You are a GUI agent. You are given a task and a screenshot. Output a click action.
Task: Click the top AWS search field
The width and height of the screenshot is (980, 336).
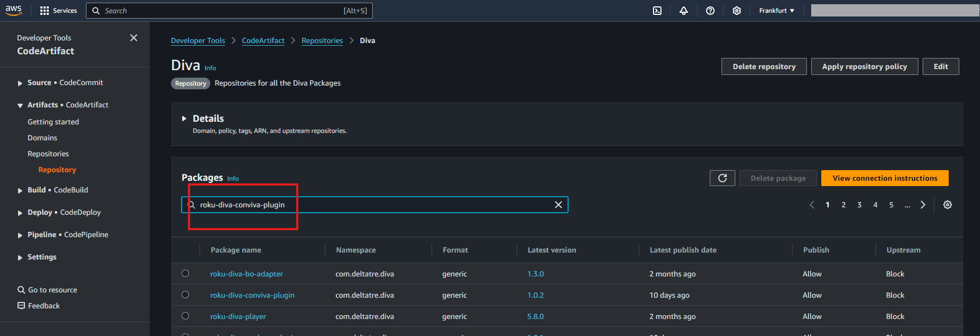click(229, 11)
